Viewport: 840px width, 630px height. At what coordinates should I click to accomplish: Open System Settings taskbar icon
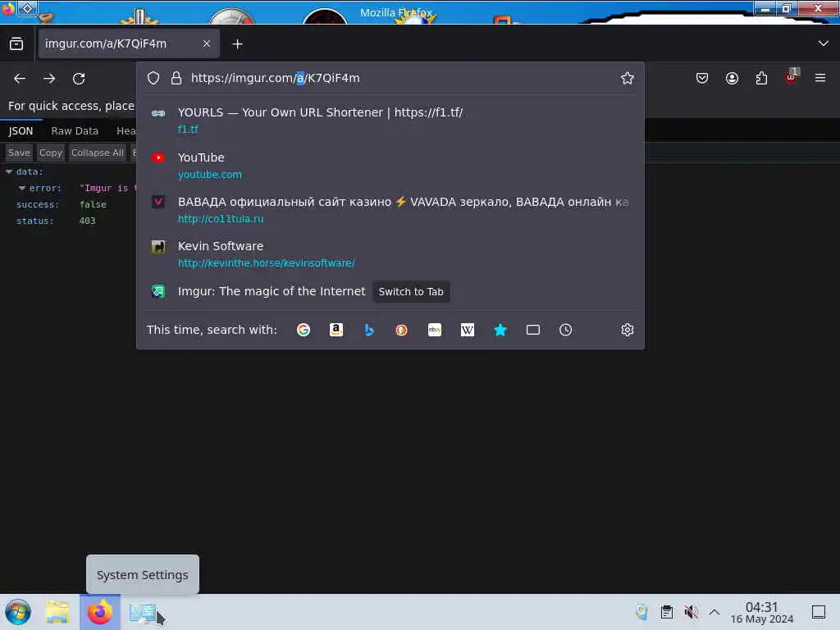tap(144, 613)
